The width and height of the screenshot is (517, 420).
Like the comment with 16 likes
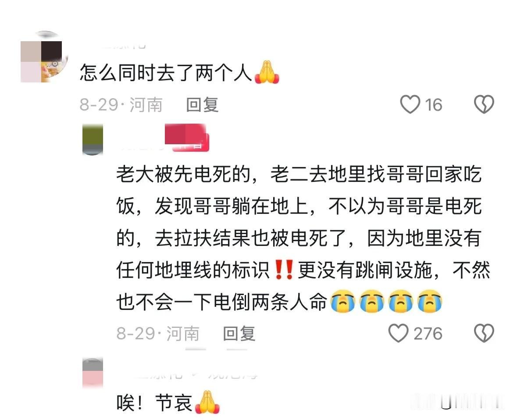(x=410, y=104)
